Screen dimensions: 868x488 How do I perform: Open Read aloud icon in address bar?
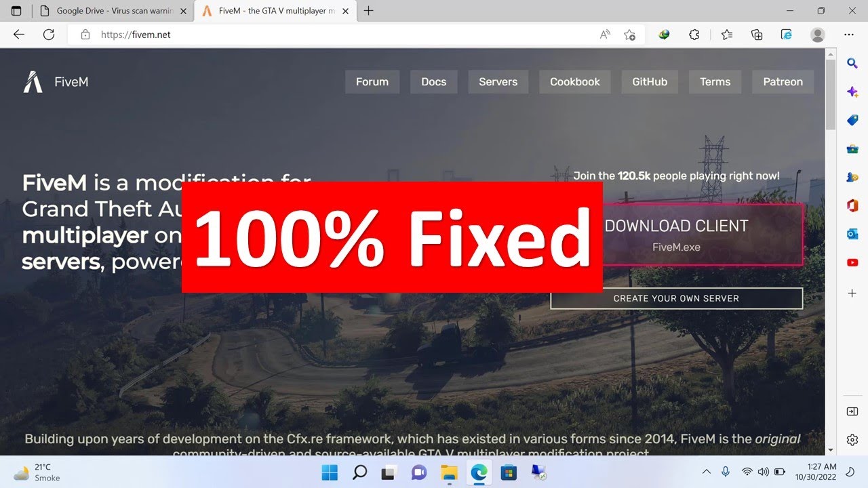(605, 35)
